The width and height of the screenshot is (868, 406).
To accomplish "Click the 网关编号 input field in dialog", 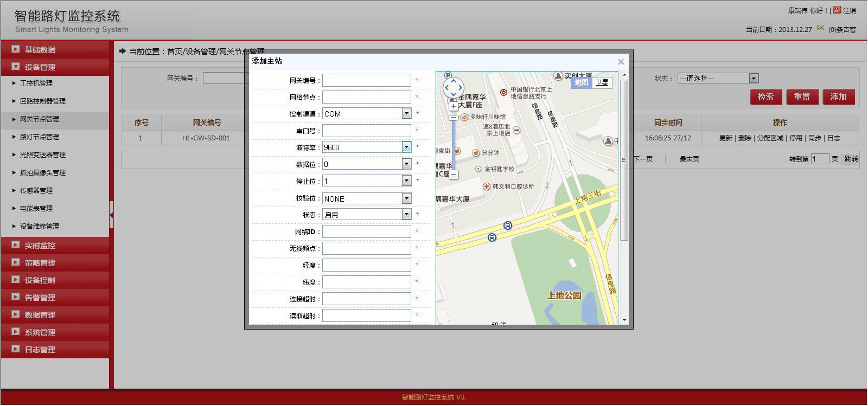I will pyautogui.click(x=367, y=80).
